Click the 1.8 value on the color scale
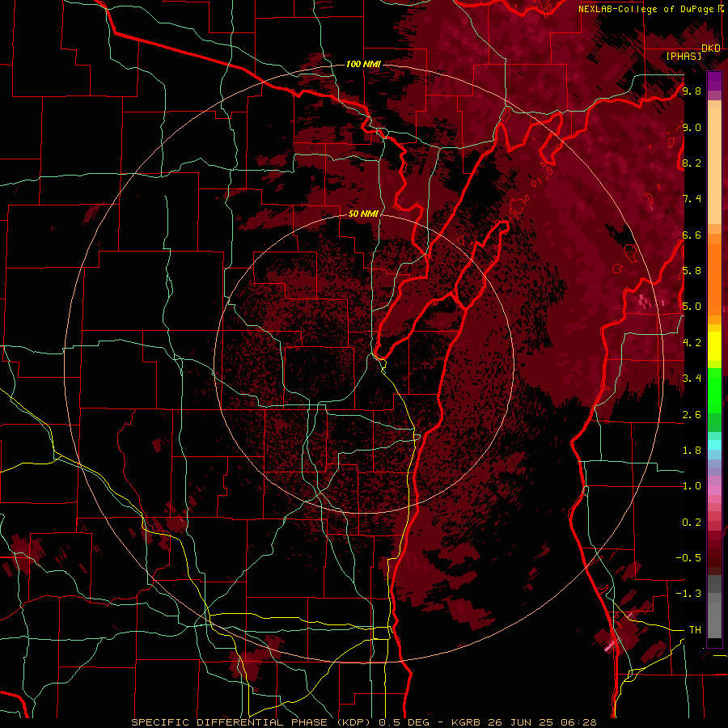The width and height of the screenshot is (728, 728). click(692, 451)
